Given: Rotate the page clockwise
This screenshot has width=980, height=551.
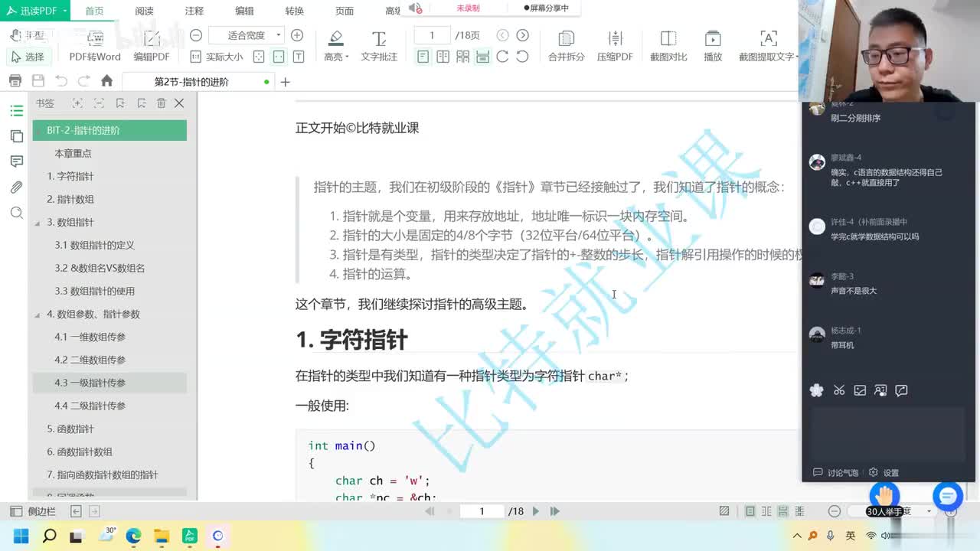Looking at the screenshot, I should click(502, 57).
